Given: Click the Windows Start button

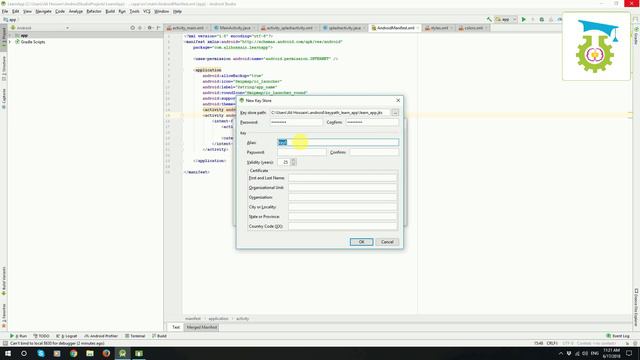Looking at the screenshot, I should coord(8,353).
